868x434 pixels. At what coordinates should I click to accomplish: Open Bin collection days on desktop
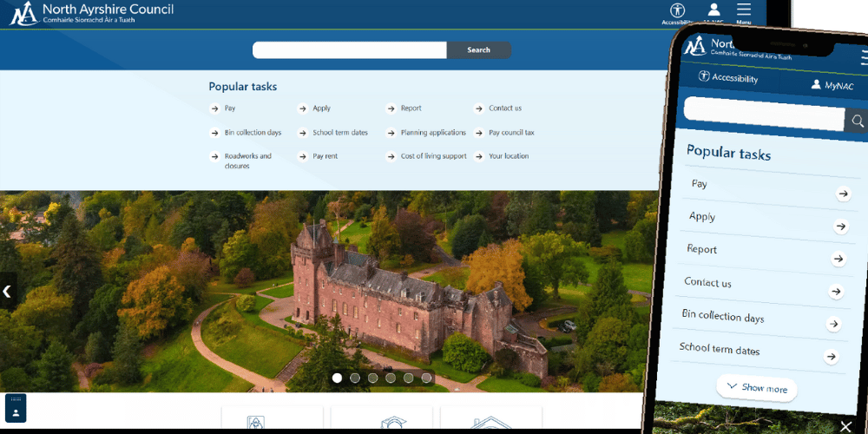point(253,133)
